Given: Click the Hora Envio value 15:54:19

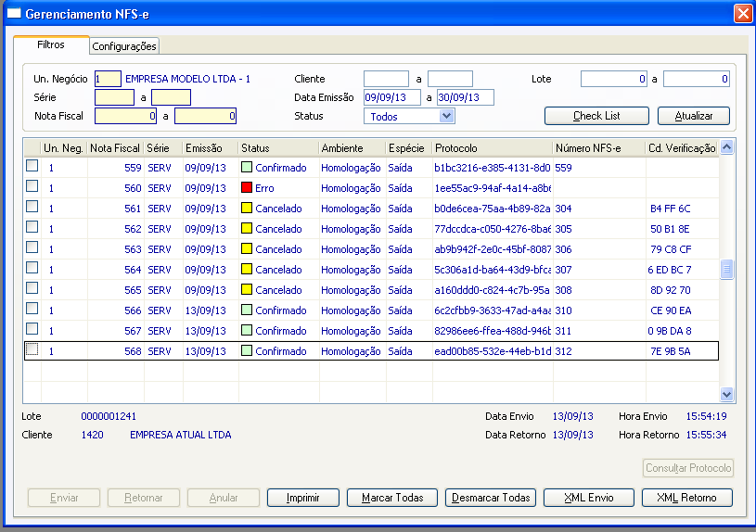Looking at the screenshot, I should [x=706, y=416].
